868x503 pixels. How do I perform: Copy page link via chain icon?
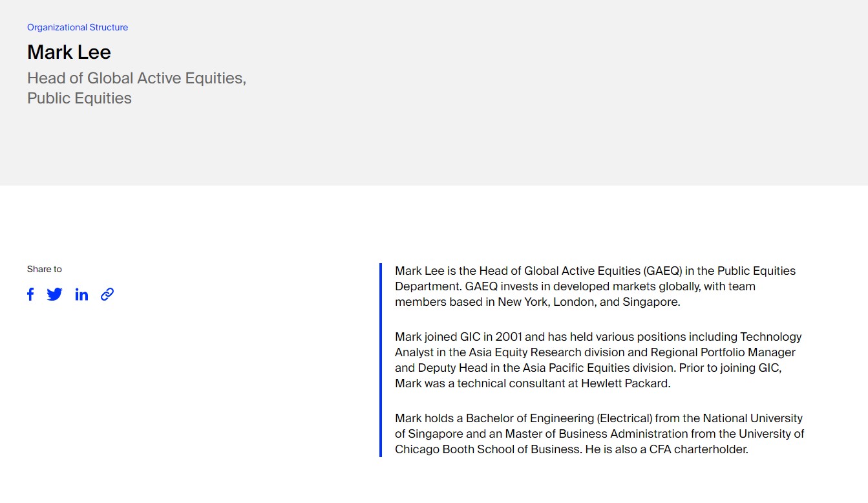pos(107,294)
